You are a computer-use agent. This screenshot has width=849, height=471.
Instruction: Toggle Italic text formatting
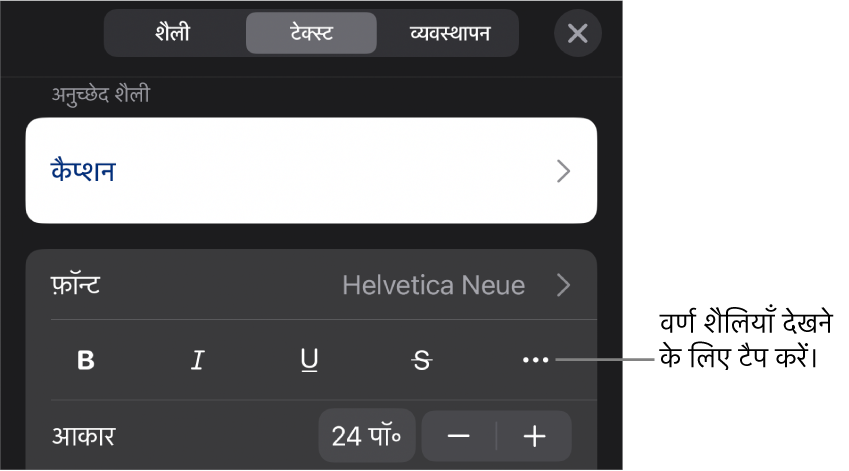pyautogui.click(x=198, y=360)
